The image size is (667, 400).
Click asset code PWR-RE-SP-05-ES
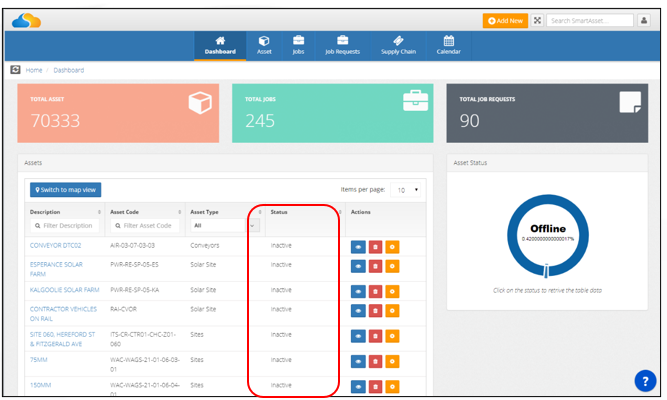pyautogui.click(x=134, y=265)
